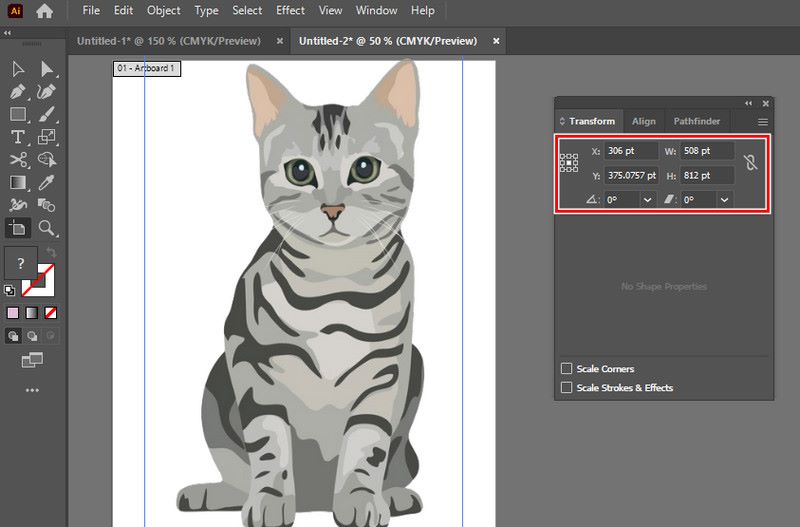Image resolution: width=800 pixels, height=527 pixels.
Task: Open the rotate angle dropdown
Action: (647, 200)
